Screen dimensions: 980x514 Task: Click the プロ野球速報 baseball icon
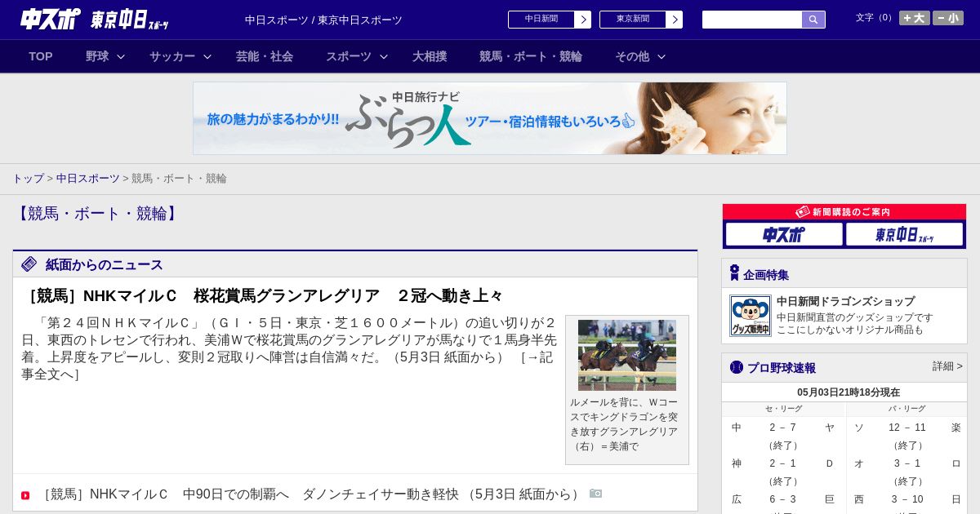click(737, 367)
